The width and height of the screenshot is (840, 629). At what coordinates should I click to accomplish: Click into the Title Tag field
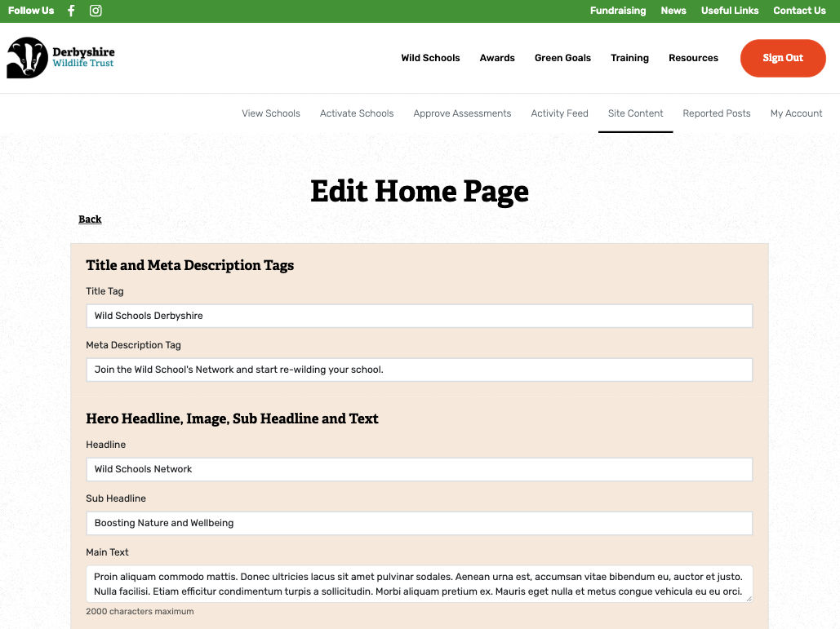pyautogui.click(x=420, y=316)
